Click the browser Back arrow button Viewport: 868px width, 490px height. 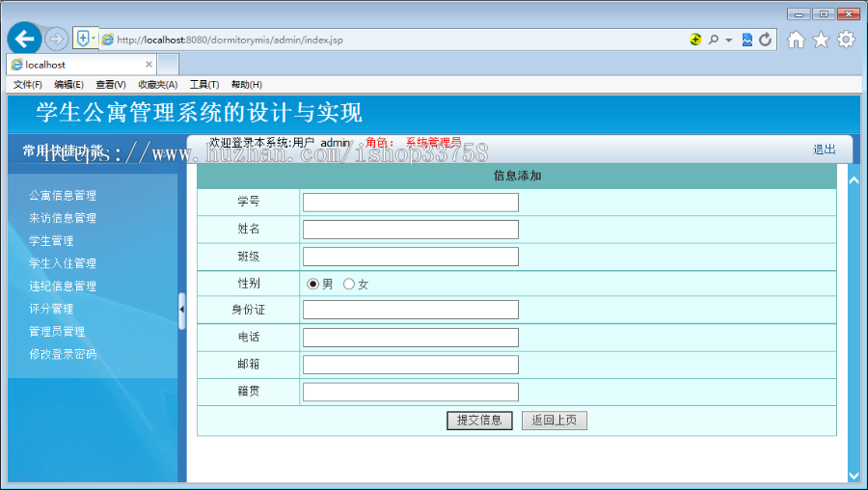click(24, 39)
